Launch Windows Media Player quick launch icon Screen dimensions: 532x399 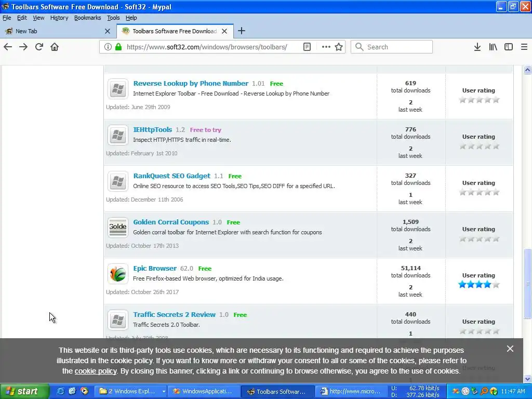[x=84, y=391]
